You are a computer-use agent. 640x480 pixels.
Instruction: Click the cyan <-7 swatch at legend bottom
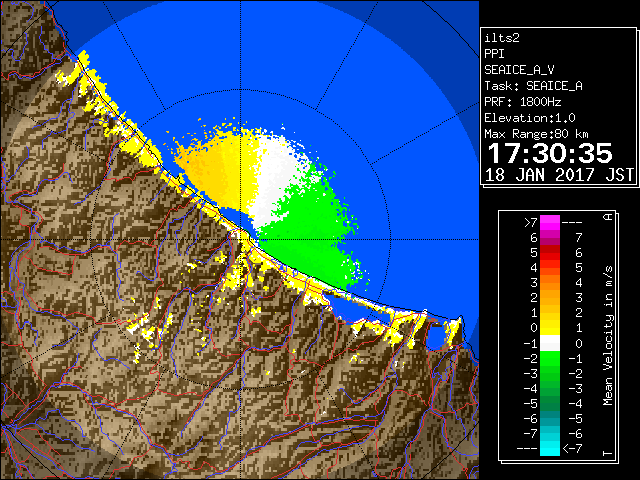550,448
